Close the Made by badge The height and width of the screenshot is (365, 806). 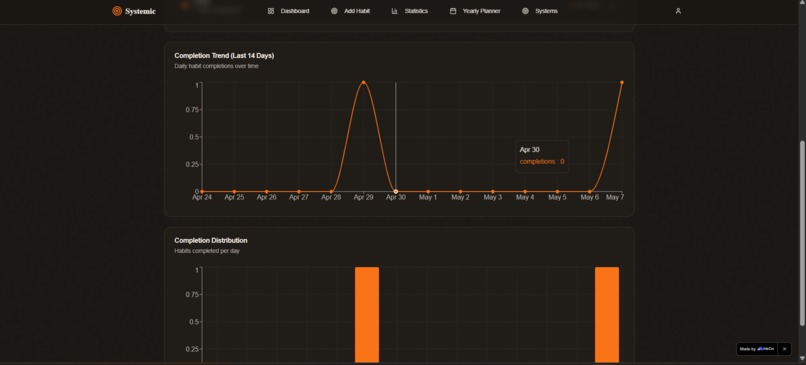[x=784, y=349]
